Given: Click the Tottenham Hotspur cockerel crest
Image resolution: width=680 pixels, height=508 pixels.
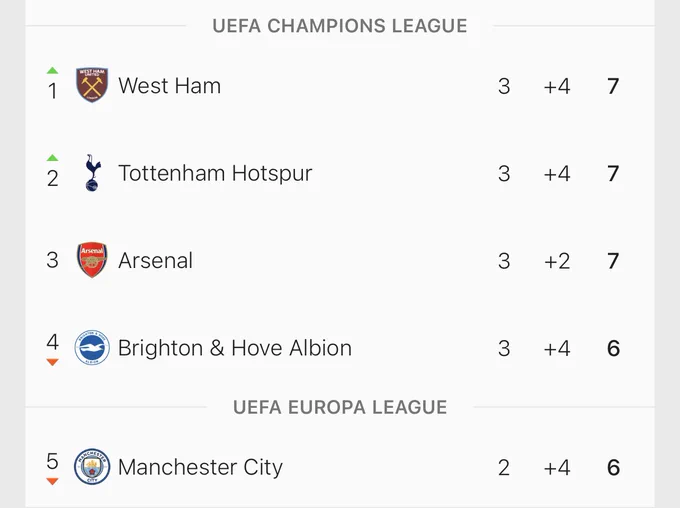Looking at the screenshot, I should click(93, 173).
